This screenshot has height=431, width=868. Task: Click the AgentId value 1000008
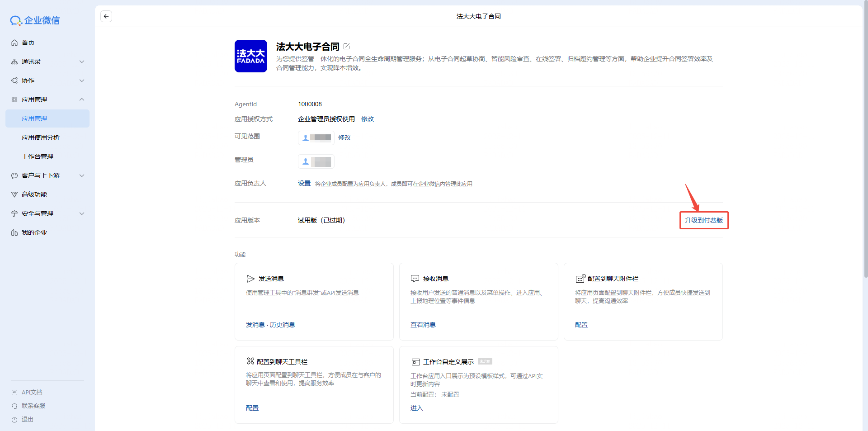coord(310,104)
